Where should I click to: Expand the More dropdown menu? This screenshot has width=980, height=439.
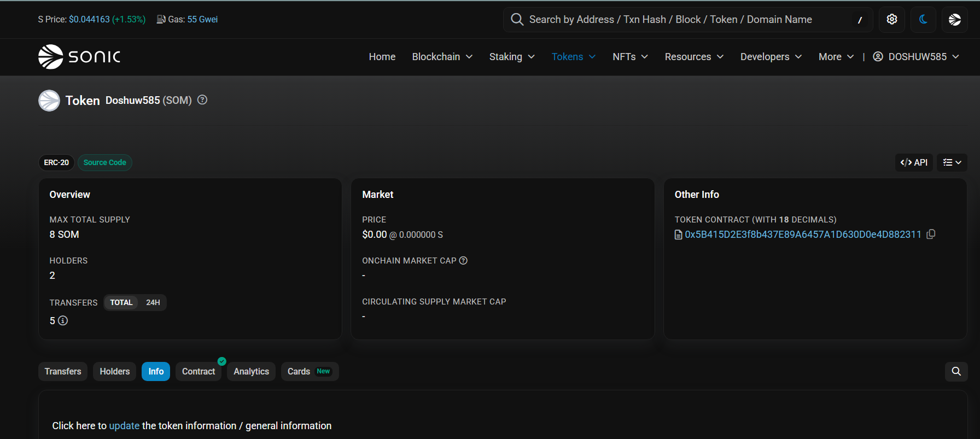tap(836, 57)
